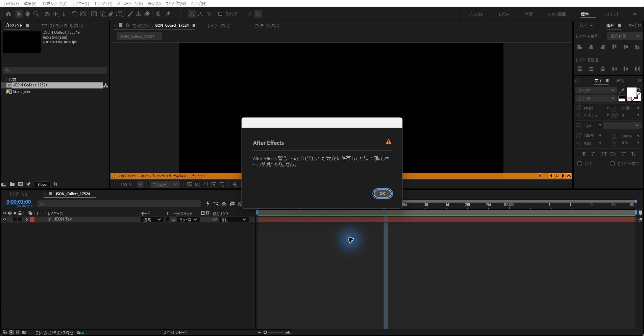This screenshot has height=336, width=644.
Task: Click the white fill color swatch
Action: click(631, 92)
